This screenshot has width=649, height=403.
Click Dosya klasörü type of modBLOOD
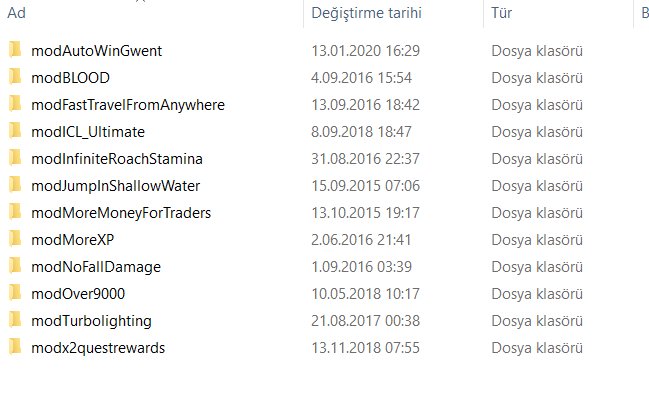(537, 77)
